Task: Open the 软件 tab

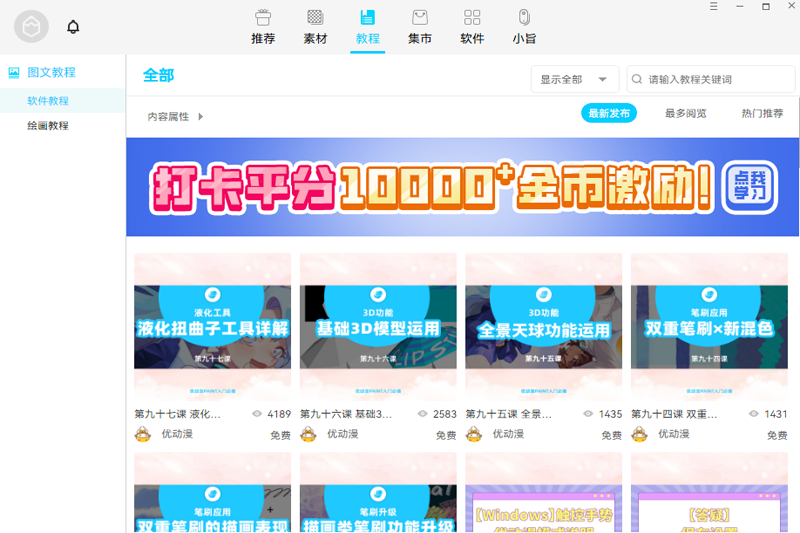Action: (472, 28)
